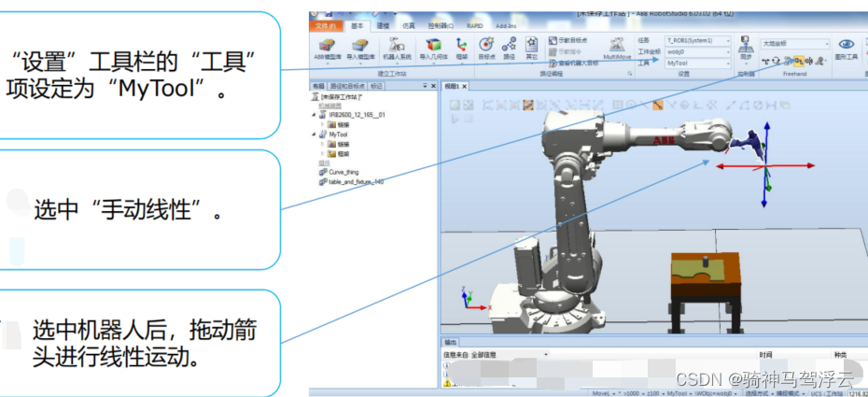The image size is (868, 397).
Task: Open the 文件 file menu tab
Action: click(326, 26)
